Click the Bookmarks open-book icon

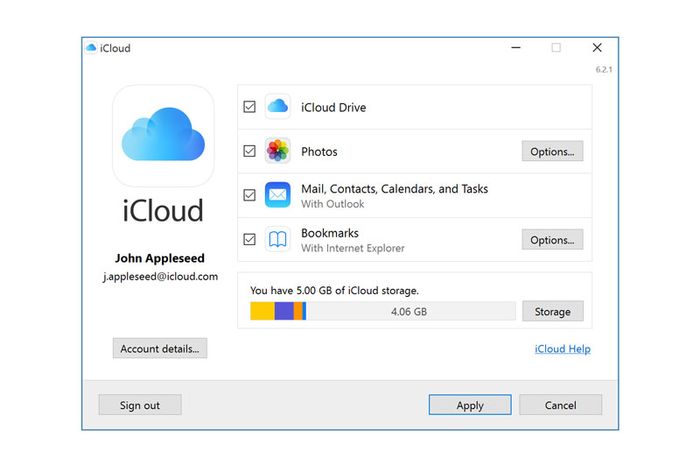click(278, 239)
